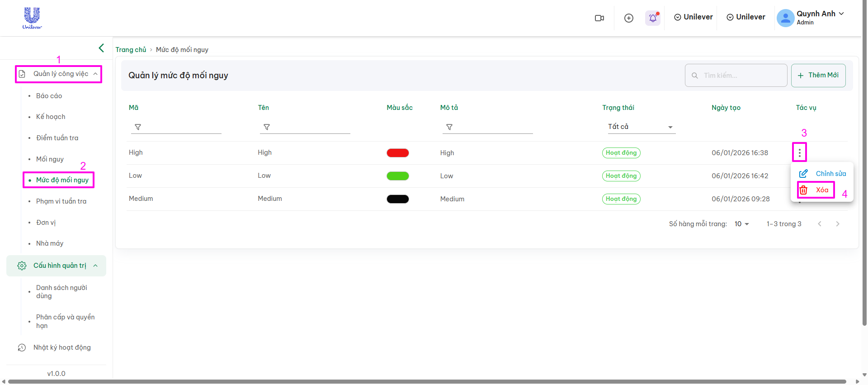Open the notification bell

[x=653, y=18]
